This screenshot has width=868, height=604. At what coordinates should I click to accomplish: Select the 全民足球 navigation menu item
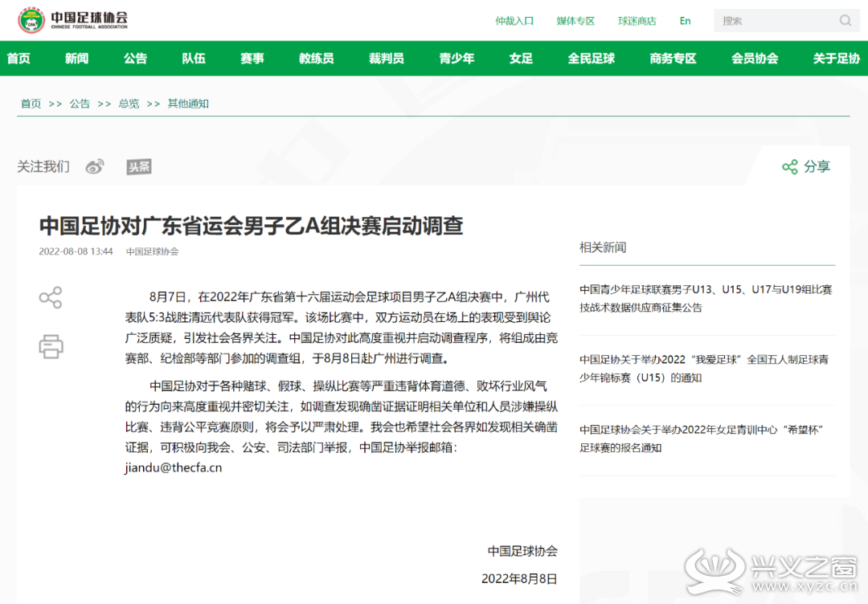(592, 58)
